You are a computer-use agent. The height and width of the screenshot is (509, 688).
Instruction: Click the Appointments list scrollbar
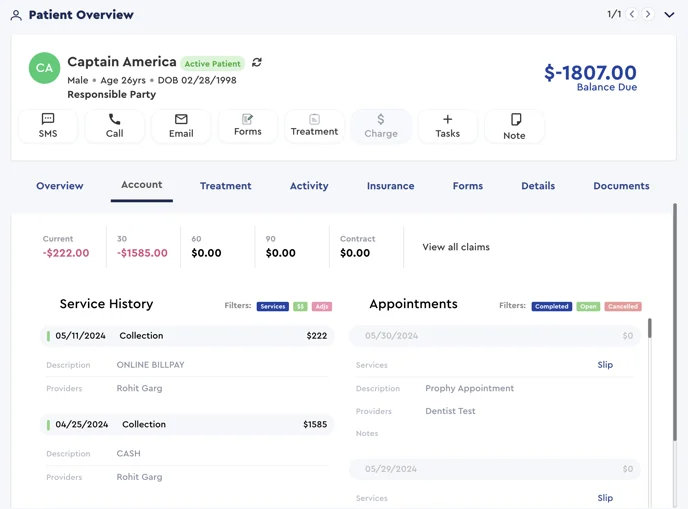650,328
